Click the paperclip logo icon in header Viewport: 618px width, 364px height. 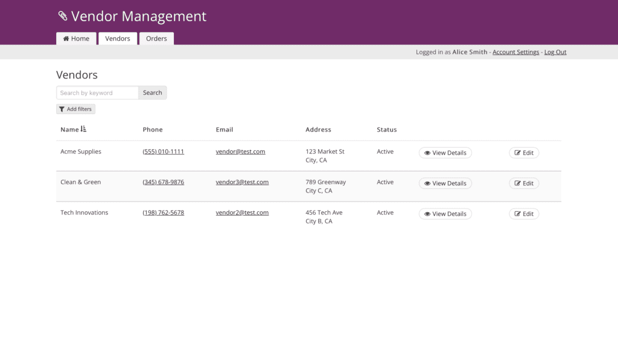(63, 16)
